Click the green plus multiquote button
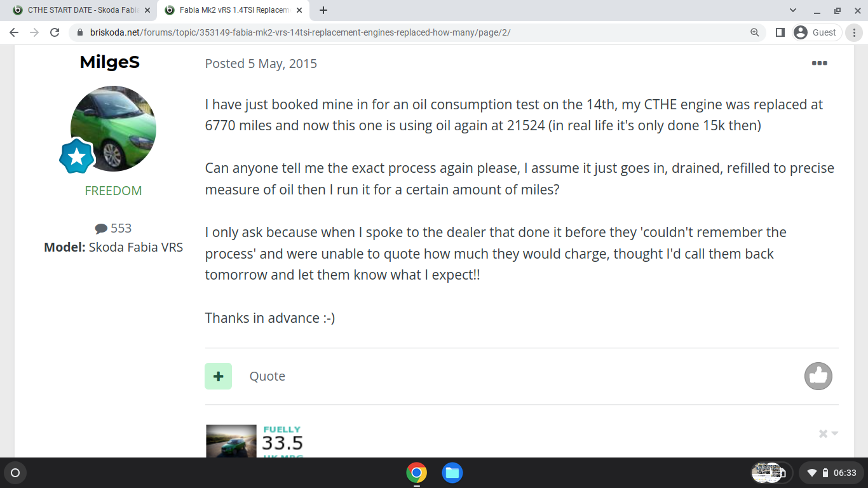The width and height of the screenshot is (868, 488). pyautogui.click(x=218, y=376)
